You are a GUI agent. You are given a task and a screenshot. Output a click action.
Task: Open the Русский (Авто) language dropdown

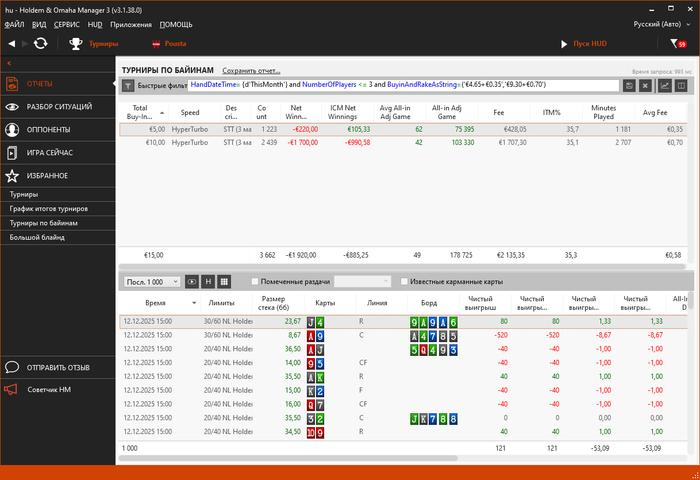[660, 23]
